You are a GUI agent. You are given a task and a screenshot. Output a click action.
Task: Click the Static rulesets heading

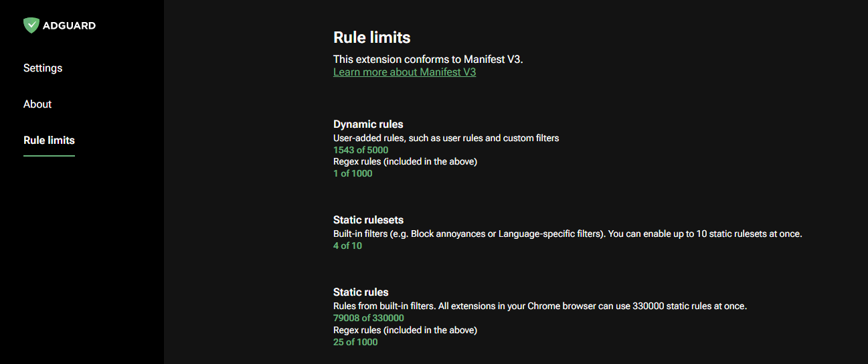click(x=368, y=220)
